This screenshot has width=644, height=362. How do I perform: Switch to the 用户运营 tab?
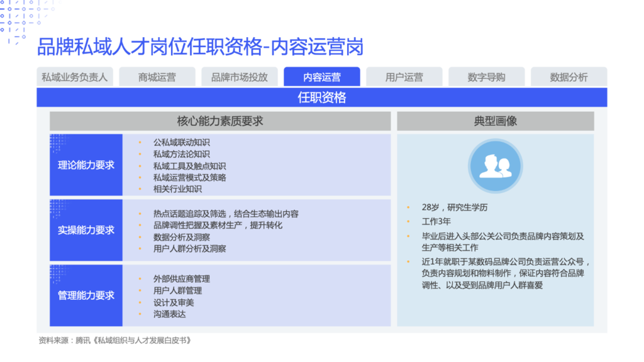click(x=404, y=77)
